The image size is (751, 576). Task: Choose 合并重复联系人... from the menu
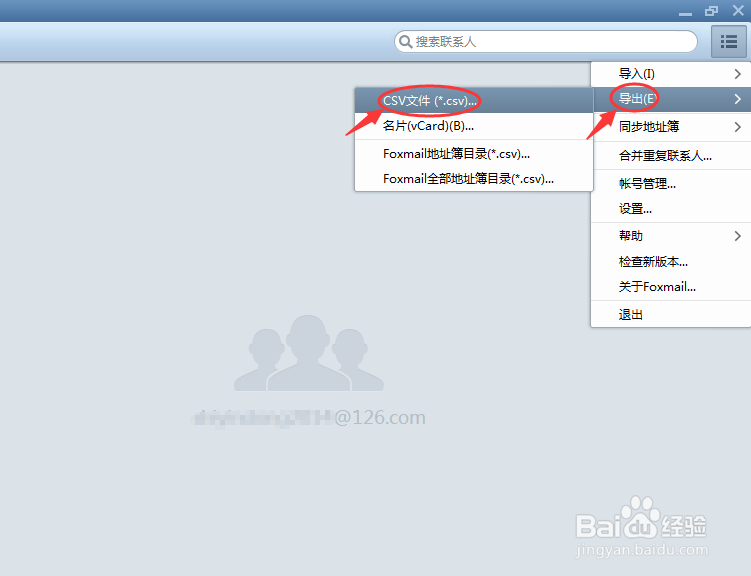point(671,156)
